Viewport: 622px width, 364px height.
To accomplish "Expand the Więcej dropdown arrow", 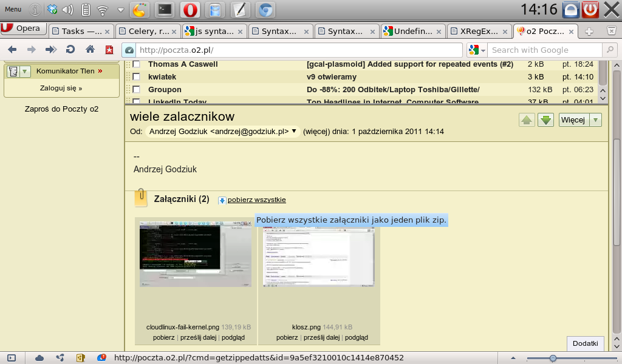I will click(x=596, y=120).
